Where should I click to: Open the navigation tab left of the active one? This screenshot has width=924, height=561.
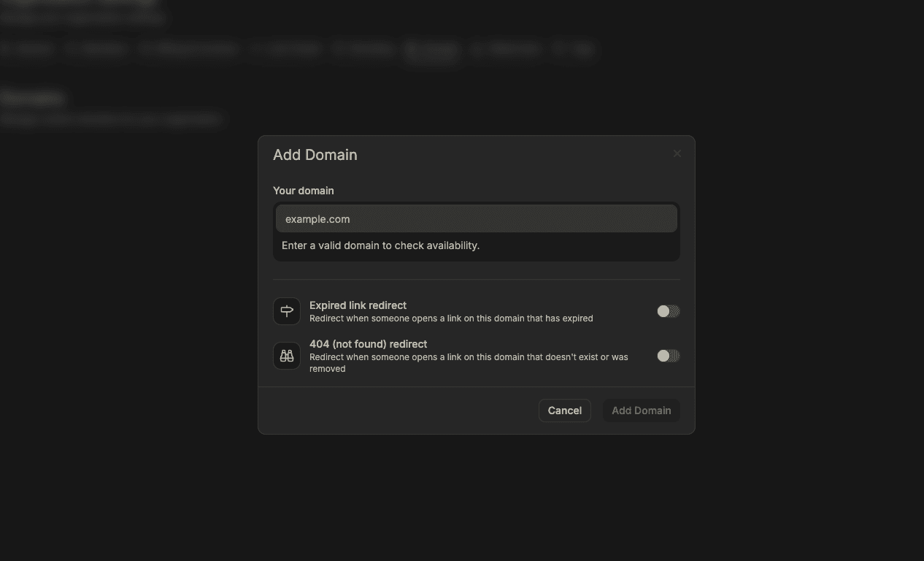(x=363, y=48)
